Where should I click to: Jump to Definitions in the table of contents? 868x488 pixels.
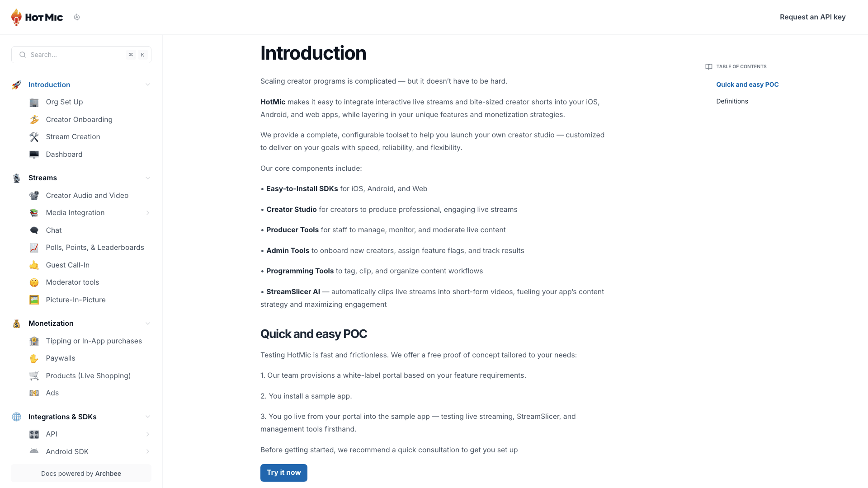tap(732, 101)
